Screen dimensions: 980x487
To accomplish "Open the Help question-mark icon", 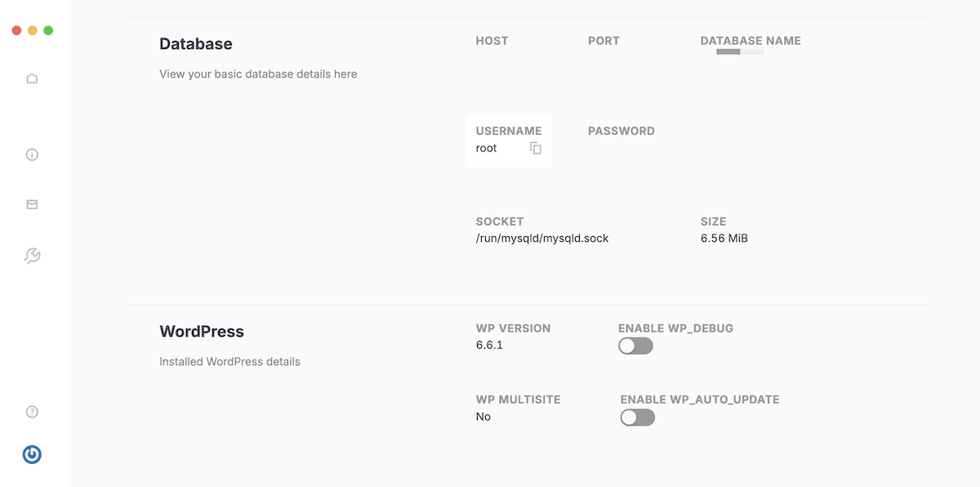I will [x=32, y=412].
